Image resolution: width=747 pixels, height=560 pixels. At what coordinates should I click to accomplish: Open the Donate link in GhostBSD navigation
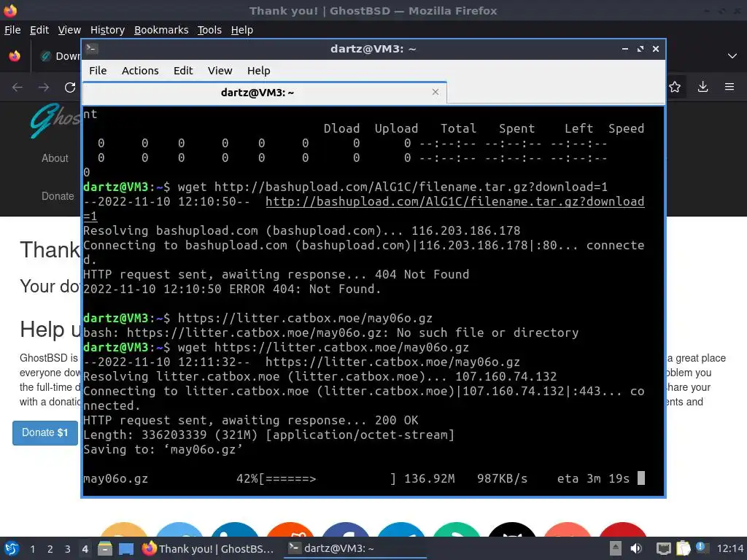click(58, 196)
